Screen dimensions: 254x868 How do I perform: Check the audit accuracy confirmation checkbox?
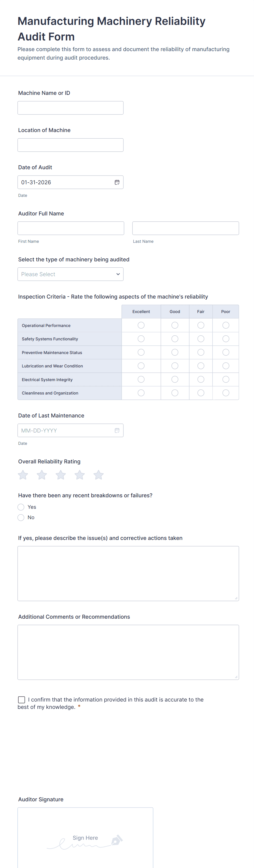[22, 700]
